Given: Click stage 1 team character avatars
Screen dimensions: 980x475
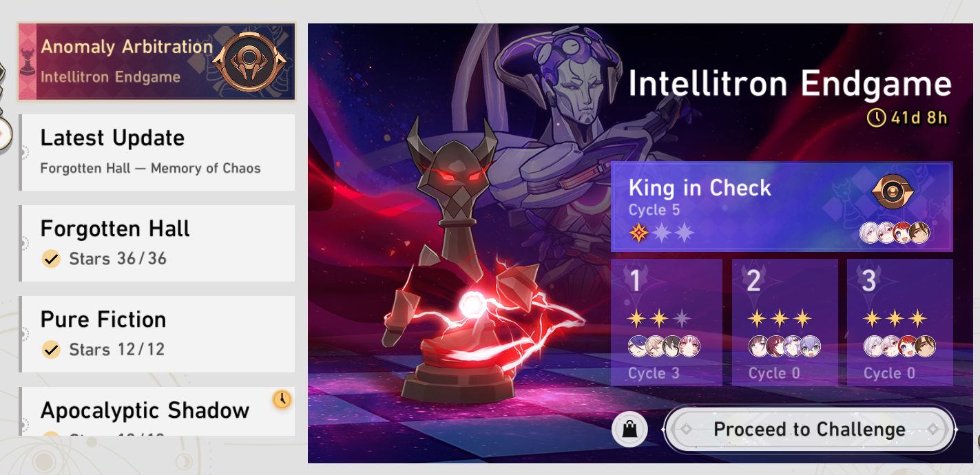Looking at the screenshot, I should pos(664,346).
